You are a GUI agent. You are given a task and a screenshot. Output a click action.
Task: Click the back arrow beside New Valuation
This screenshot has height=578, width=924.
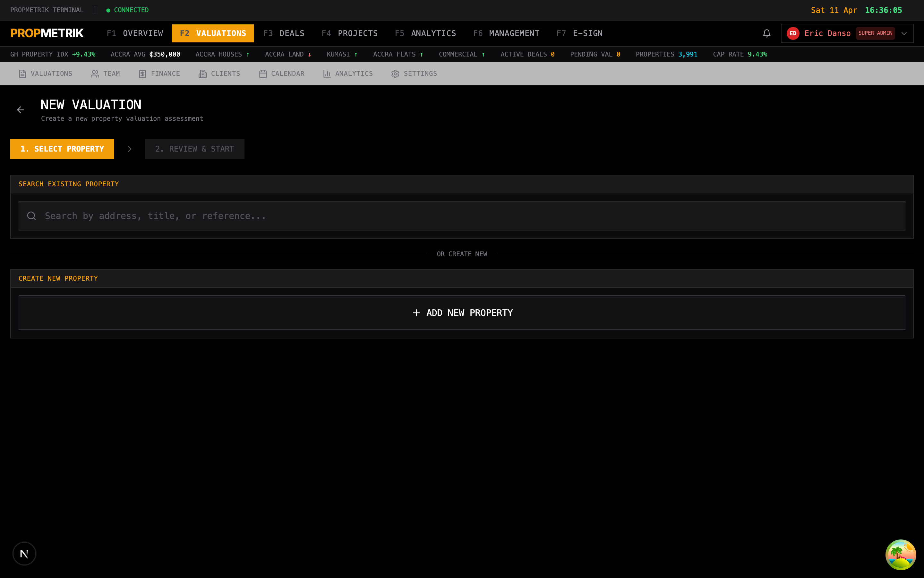click(x=21, y=110)
